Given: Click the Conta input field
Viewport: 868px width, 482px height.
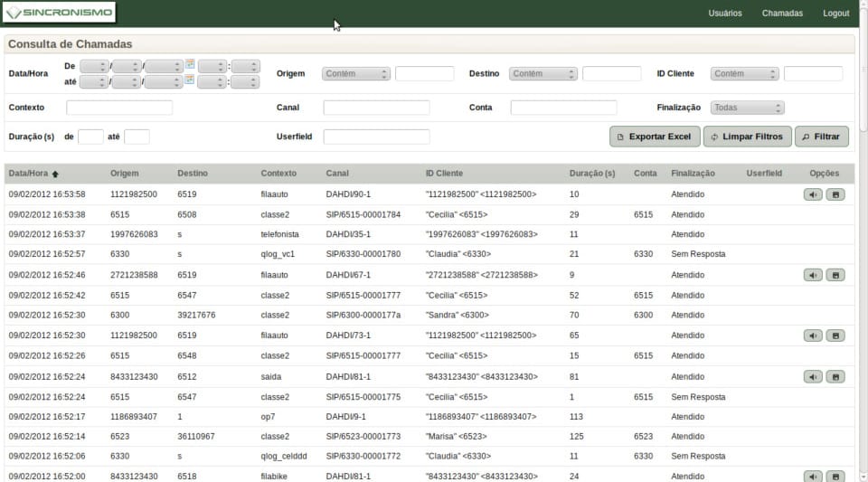Looking at the screenshot, I should 563,108.
